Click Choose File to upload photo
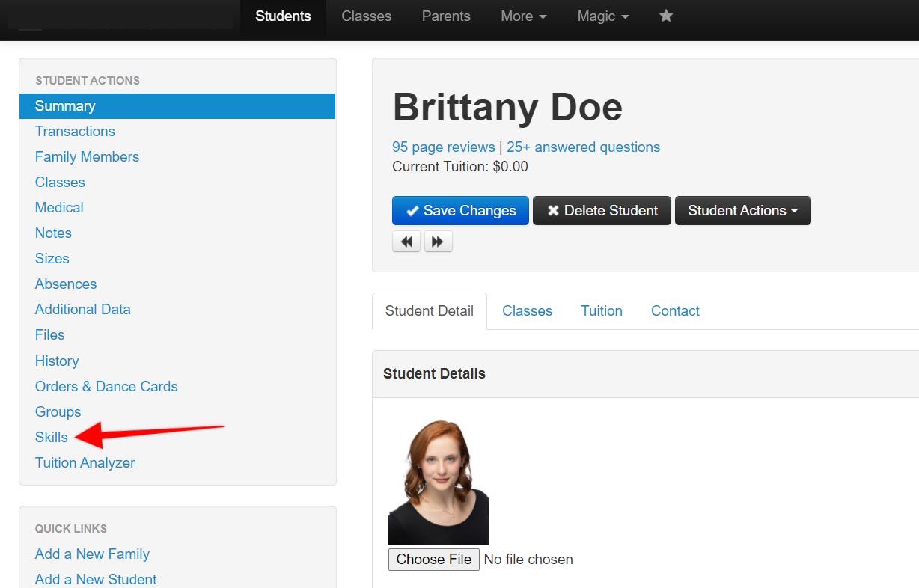919x588 pixels. pyautogui.click(x=434, y=559)
